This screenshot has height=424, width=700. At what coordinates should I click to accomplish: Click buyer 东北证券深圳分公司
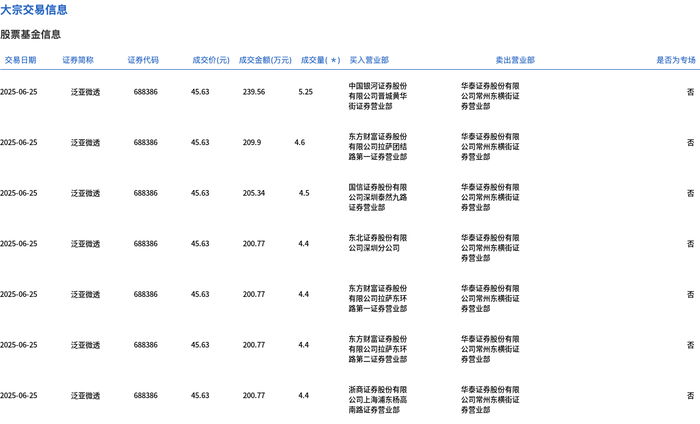pyautogui.click(x=378, y=243)
